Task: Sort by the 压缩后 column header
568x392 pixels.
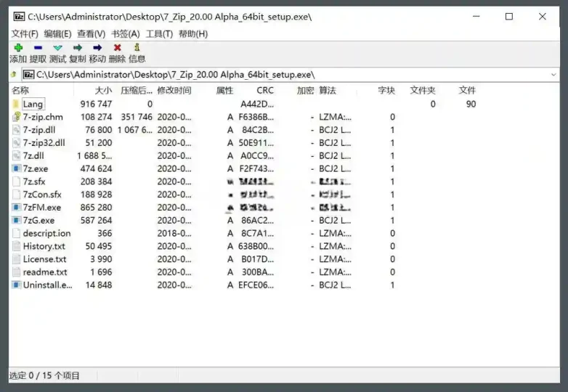Action: 137,91
